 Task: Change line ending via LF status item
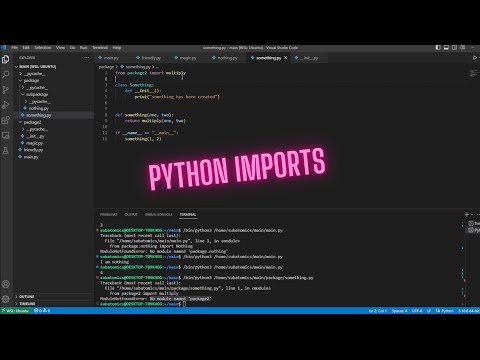429,311
